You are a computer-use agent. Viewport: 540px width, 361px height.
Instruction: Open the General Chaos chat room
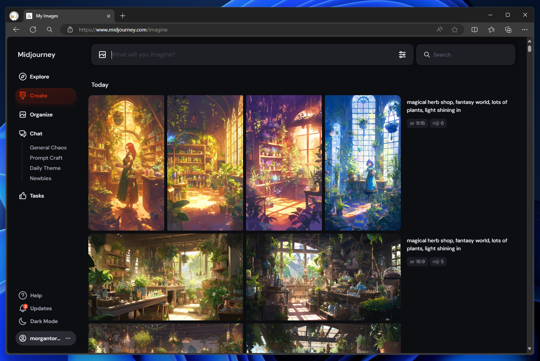(48, 147)
